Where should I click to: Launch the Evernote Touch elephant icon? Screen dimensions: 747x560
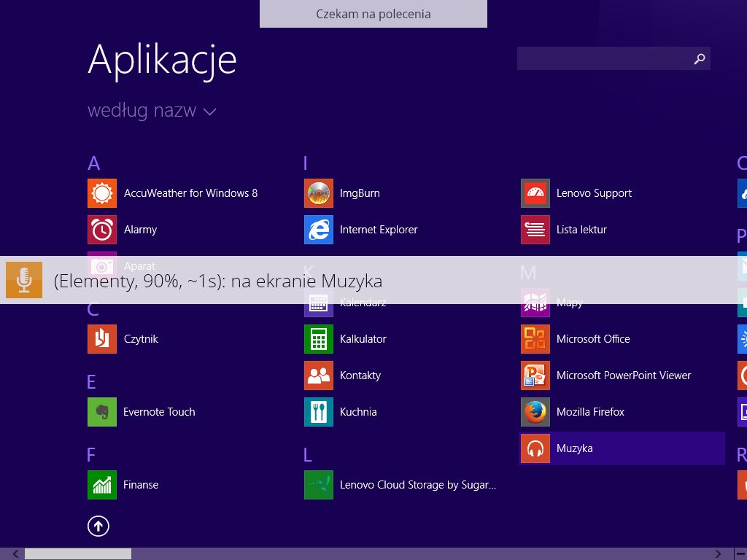click(x=102, y=412)
